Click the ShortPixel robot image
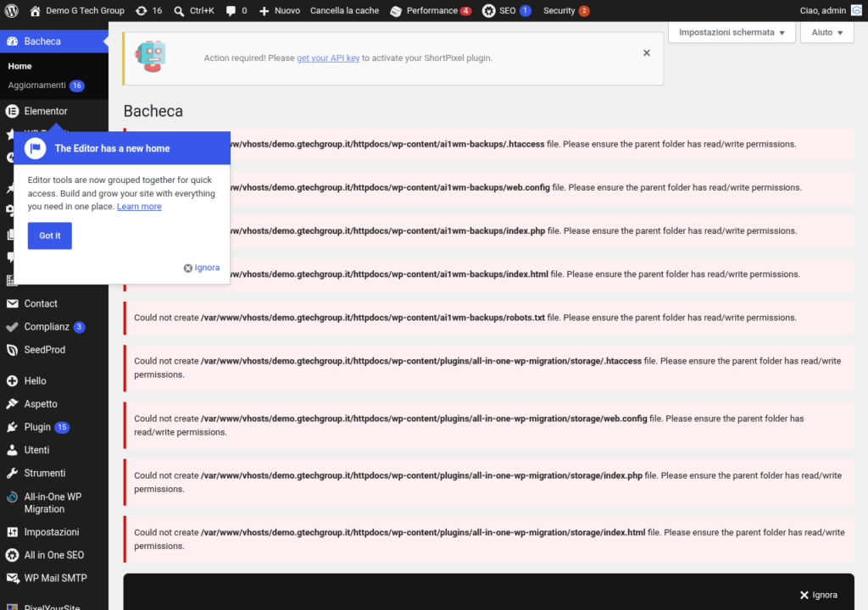This screenshot has width=868, height=610. click(151, 57)
